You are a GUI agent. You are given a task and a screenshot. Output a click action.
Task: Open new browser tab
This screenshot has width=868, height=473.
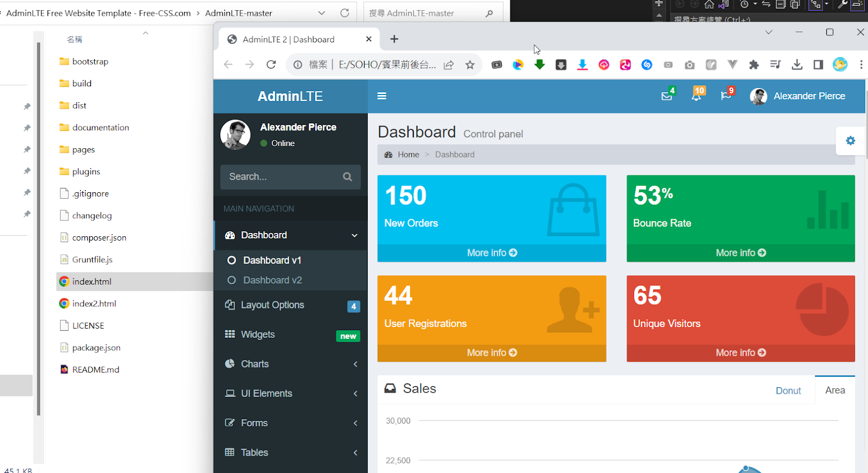point(394,39)
